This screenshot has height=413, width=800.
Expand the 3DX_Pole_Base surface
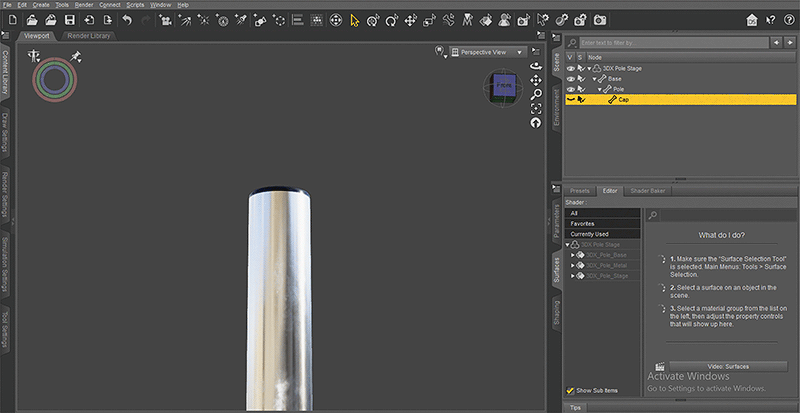(x=573, y=255)
